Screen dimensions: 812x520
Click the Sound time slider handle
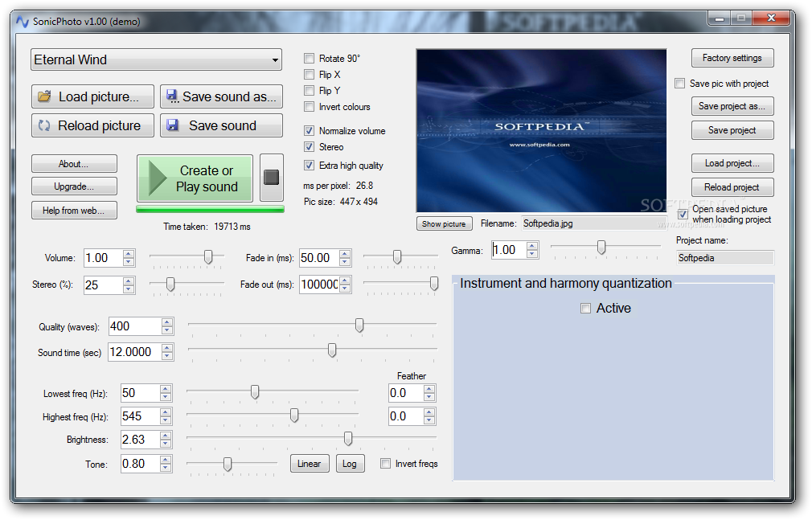[x=332, y=350]
